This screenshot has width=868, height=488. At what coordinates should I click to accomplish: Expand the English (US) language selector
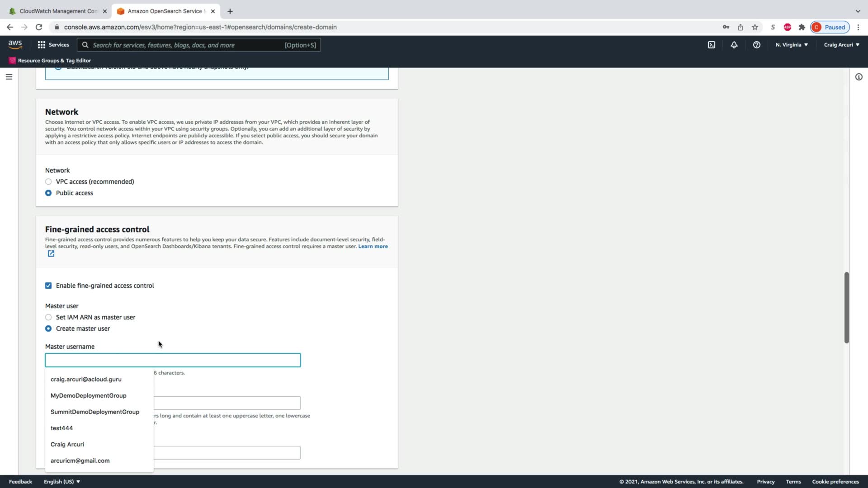pyautogui.click(x=61, y=482)
